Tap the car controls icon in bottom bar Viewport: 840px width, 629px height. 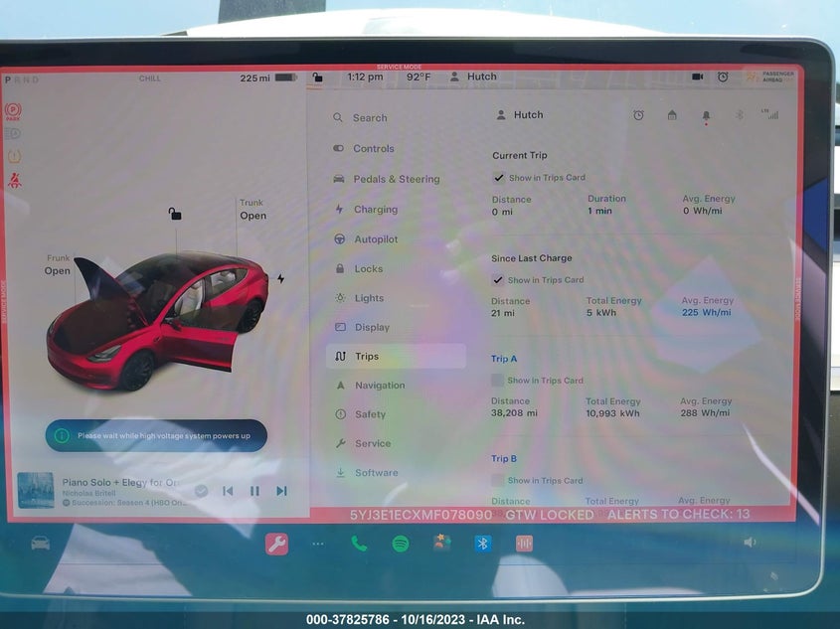(x=40, y=544)
